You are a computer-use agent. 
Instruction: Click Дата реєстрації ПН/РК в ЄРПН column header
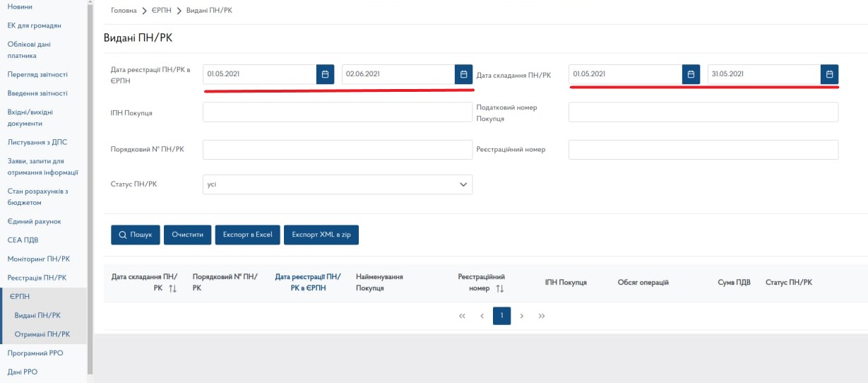point(307,283)
